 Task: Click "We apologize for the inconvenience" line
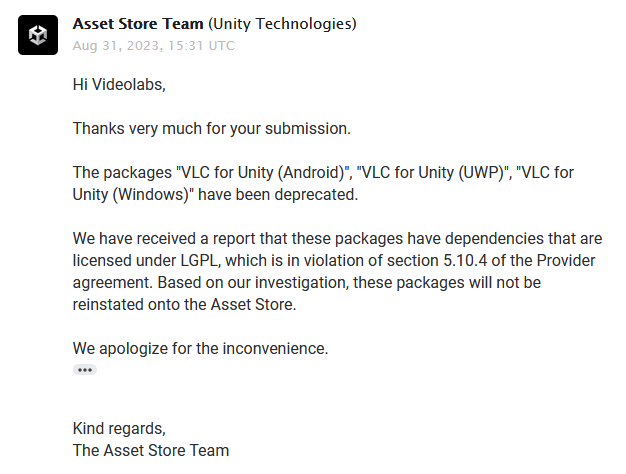[200, 349]
